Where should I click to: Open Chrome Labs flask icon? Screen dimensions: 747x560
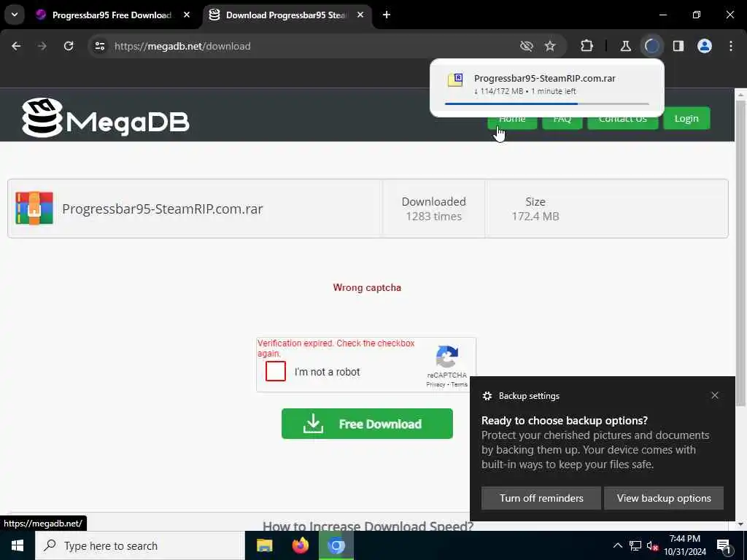coord(625,46)
